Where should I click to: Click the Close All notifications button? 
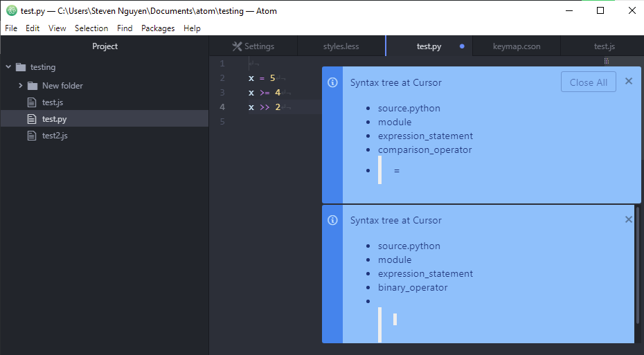pyautogui.click(x=588, y=82)
